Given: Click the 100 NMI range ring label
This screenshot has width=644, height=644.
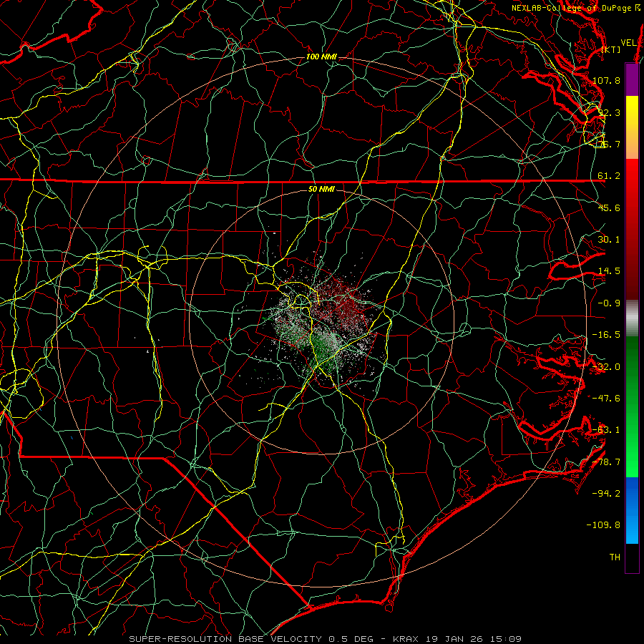Looking at the screenshot, I should click(321, 57).
